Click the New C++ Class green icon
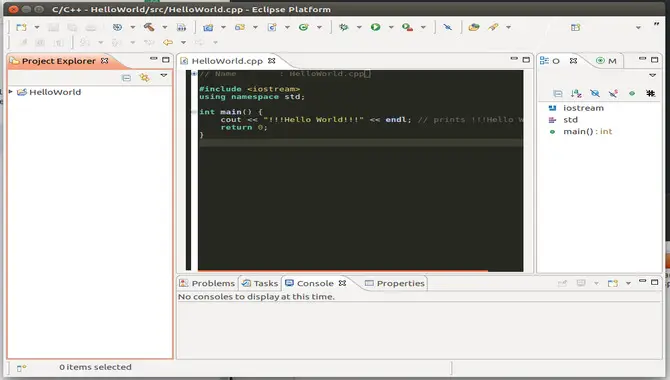670x380 pixels. (x=304, y=27)
